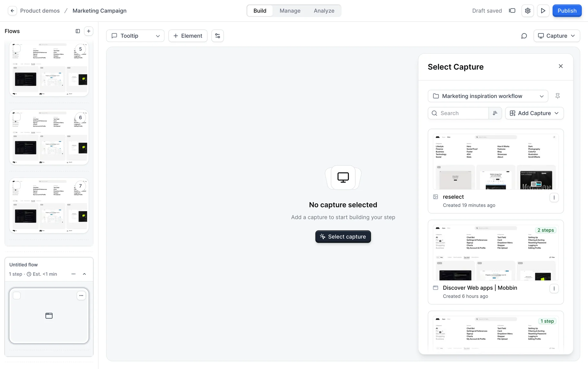Toggle the Flows sidebar panel layout icon

[x=78, y=31]
